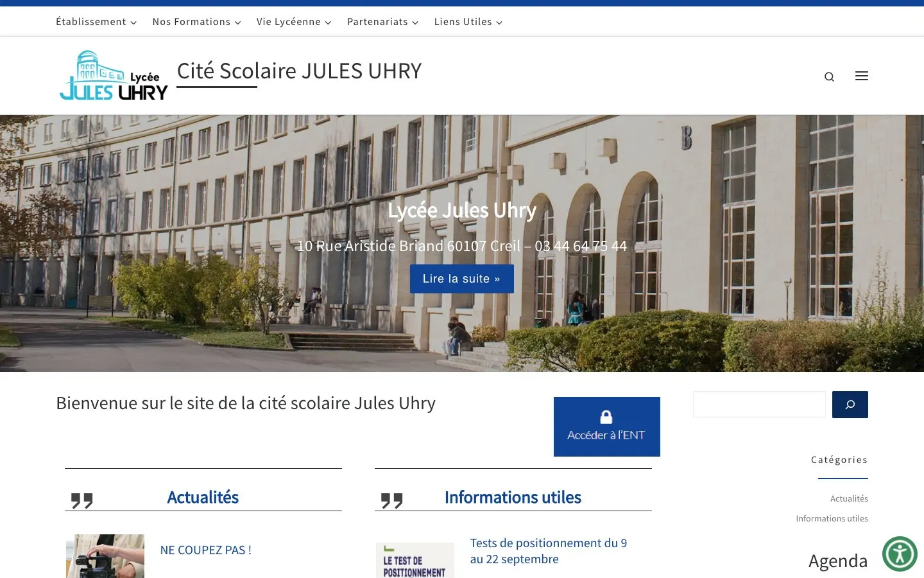This screenshot has height=578, width=924.
Task: Expand the Vie Lycéenne menu
Action: (x=294, y=22)
